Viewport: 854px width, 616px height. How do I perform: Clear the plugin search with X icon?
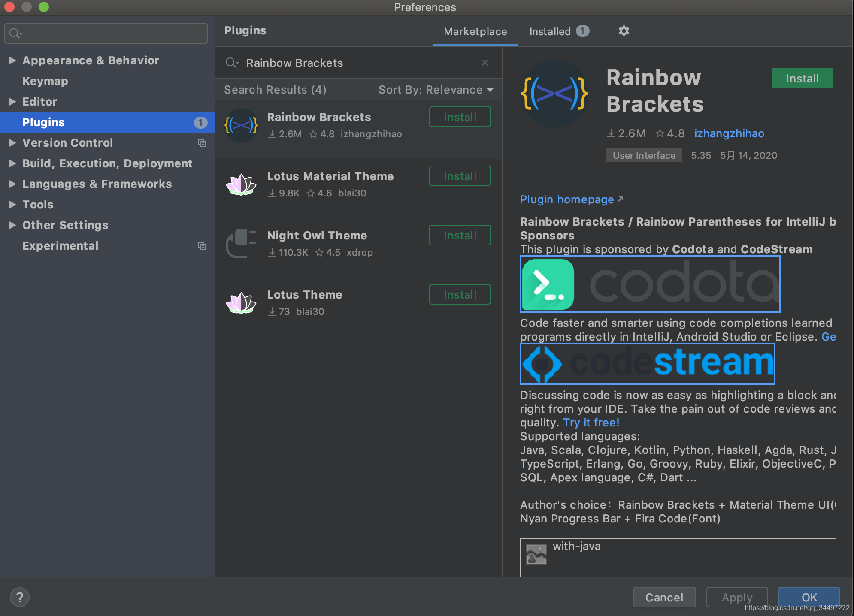[x=485, y=63]
